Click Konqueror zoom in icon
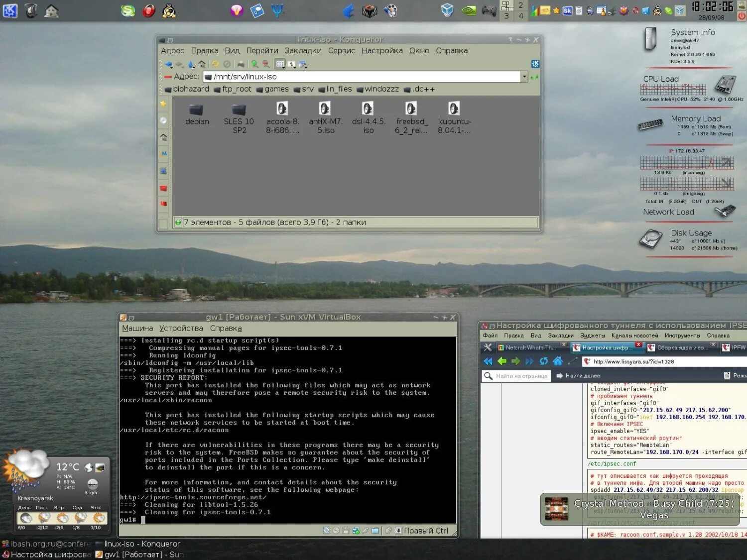 pyautogui.click(x=254, y=64)
